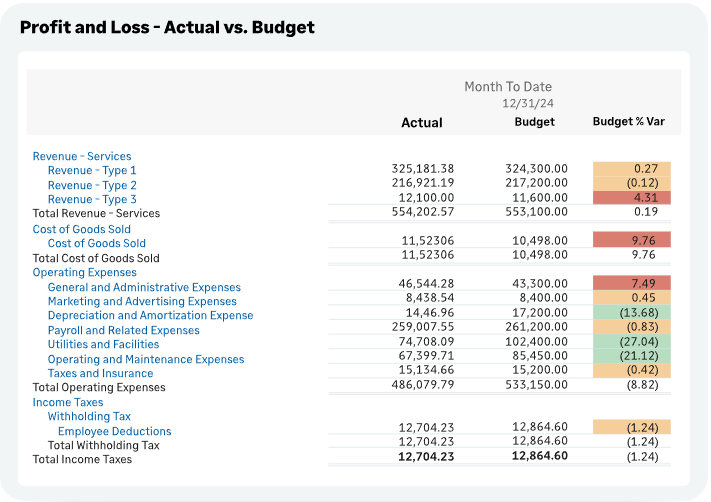
Task: Click the Total Operating Expenses label
Action: [99, 387]
